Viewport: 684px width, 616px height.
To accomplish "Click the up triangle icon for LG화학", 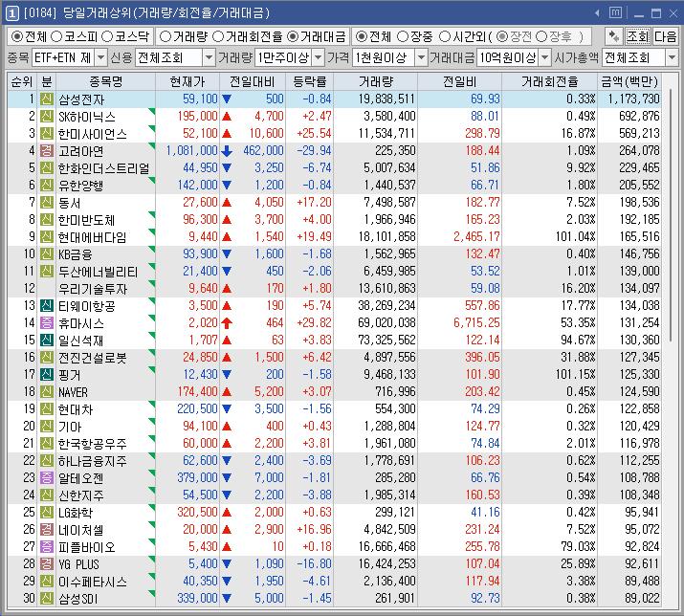I will pos(227,512).
